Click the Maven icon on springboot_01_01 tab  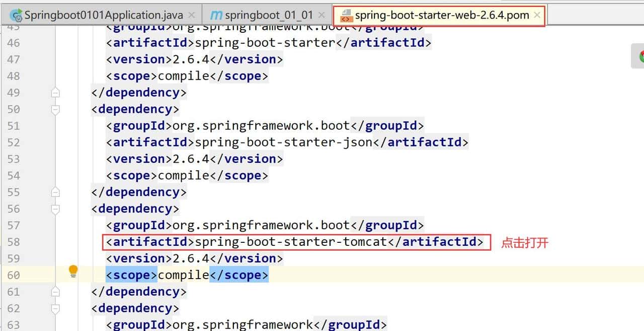pyautogui.click(x=215, y=15)
